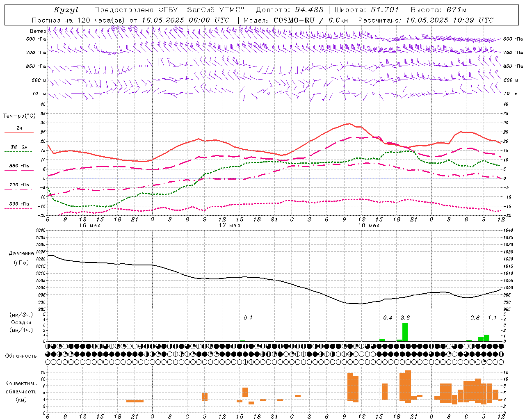Click the "Конвективн." convective cloud label

[x=21, y=383]
